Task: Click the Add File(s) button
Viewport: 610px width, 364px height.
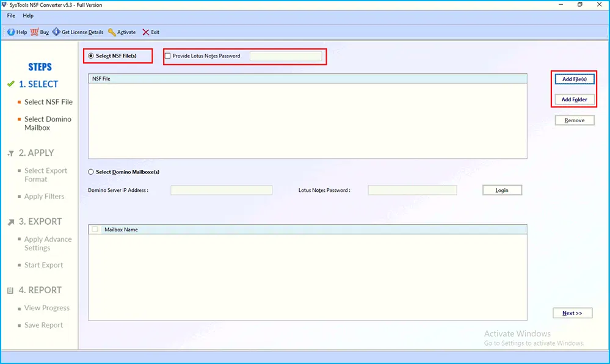Action: 574,79
